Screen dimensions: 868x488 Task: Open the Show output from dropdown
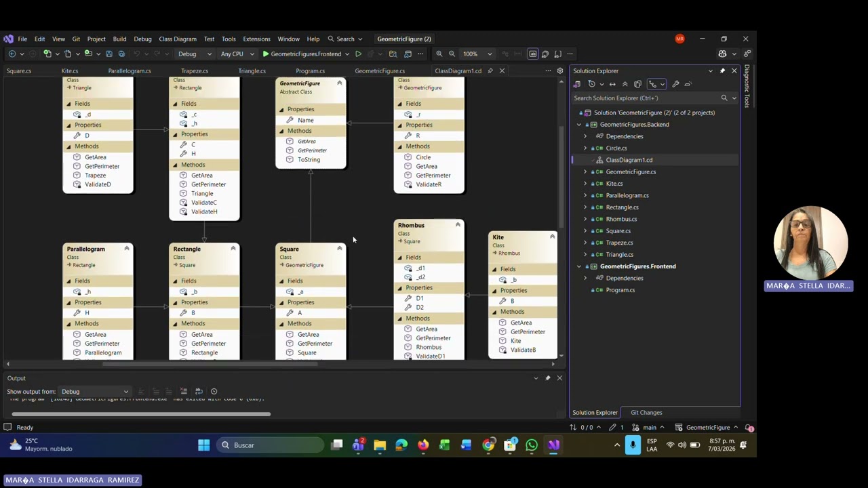coord(94,391)
